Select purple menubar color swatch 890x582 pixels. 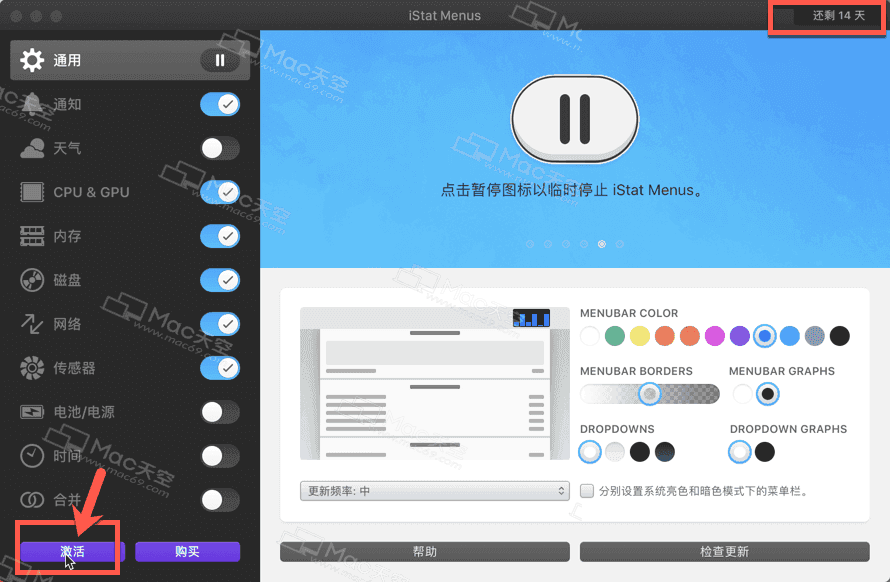pos(740,336)
